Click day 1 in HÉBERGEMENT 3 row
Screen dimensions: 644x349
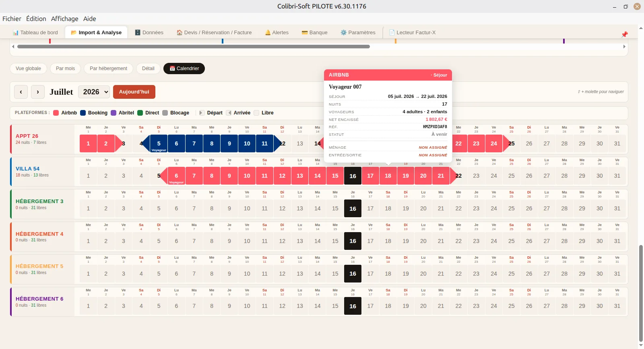tap(88, 208)
